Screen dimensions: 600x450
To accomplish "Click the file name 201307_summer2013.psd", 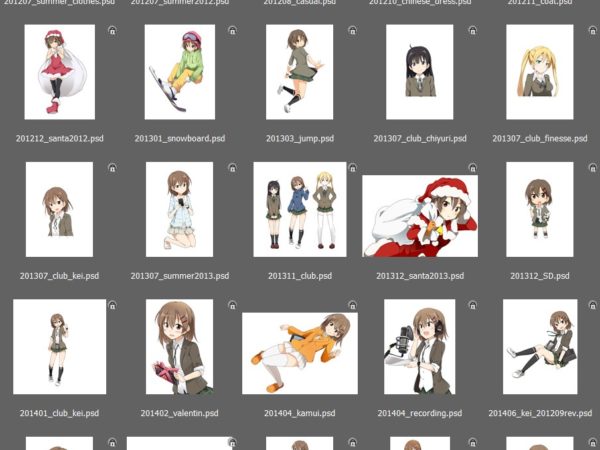I will point(180,276).
